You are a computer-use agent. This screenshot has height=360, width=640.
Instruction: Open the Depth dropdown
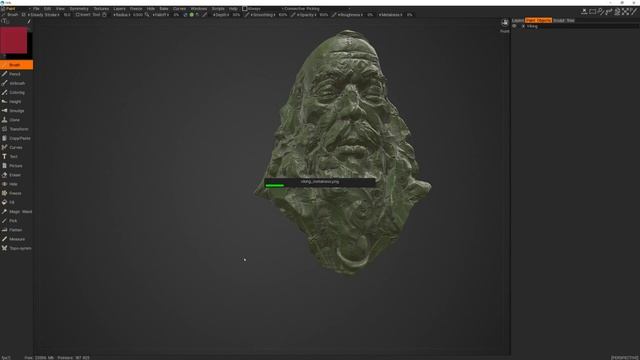coord(221,15)
